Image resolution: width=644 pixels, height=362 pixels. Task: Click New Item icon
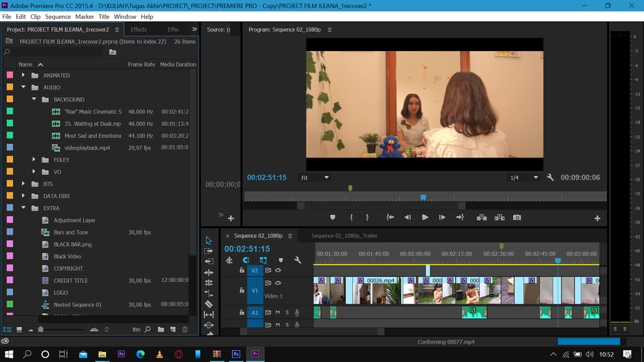[173, 329]
